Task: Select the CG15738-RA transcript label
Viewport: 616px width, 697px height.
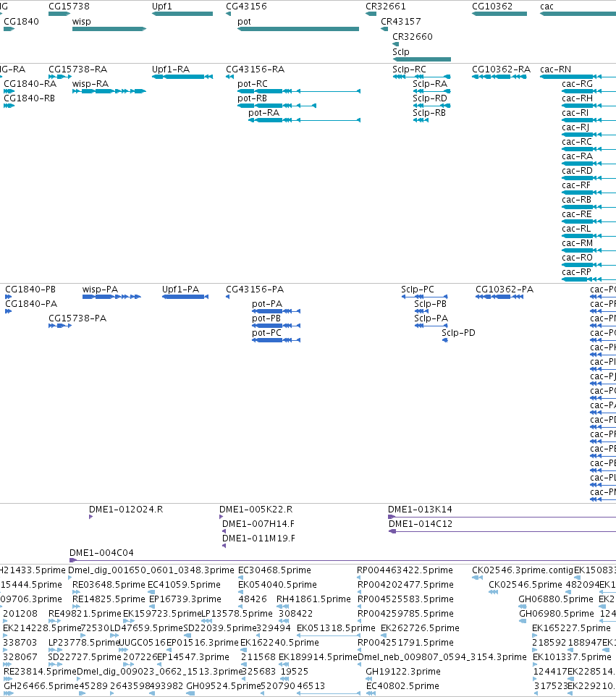Action: 77,69
